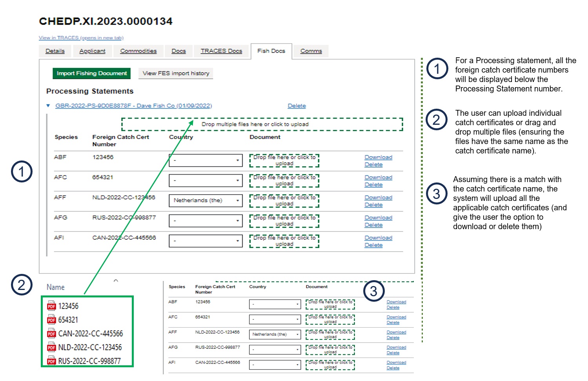Click the AFG upload zone in the smaller table beside the file list
The height and width of the screenshot is (381, 588).
330,350
